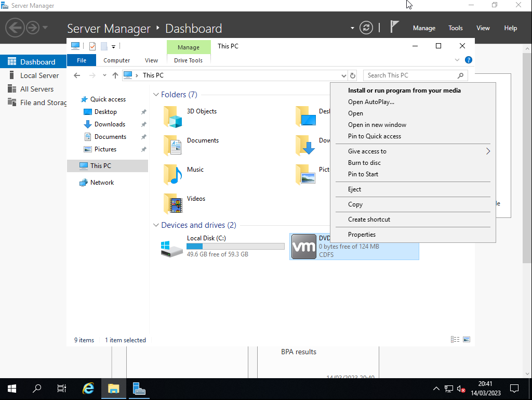This screenshot has height=400, width=532.
Task: Collapse the Devices and drives group
Action: pyautogui.click(x=156, y=225)
